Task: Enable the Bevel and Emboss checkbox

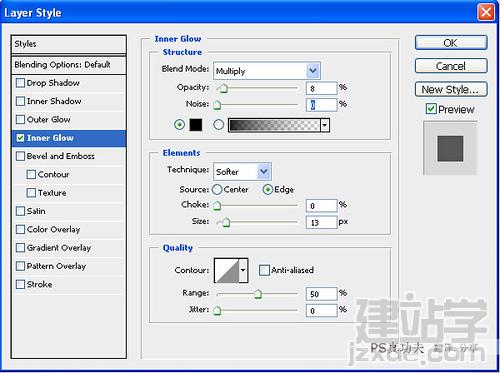Action: click(x=20, y=156)
